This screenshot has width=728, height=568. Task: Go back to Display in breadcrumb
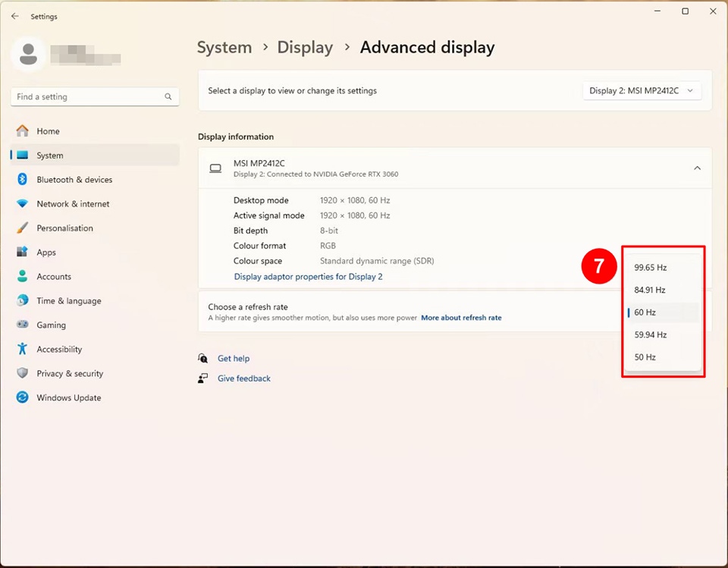(305, 47)
